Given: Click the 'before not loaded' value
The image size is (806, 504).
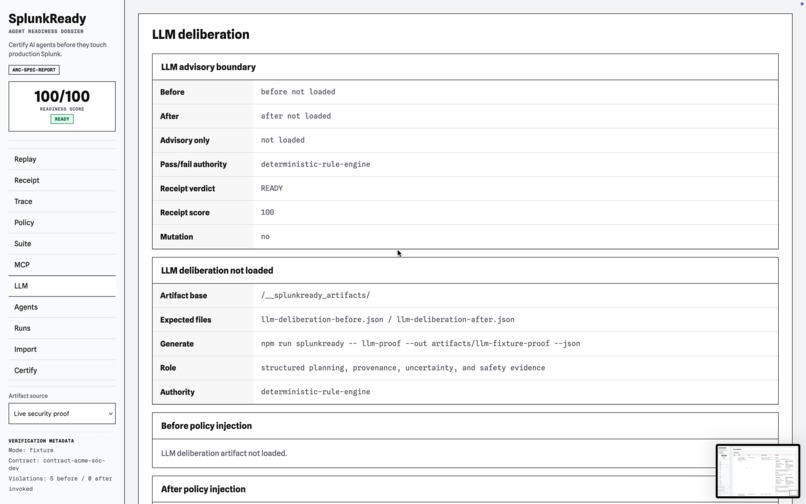Looking at the screenshot, I should point(298,92).
